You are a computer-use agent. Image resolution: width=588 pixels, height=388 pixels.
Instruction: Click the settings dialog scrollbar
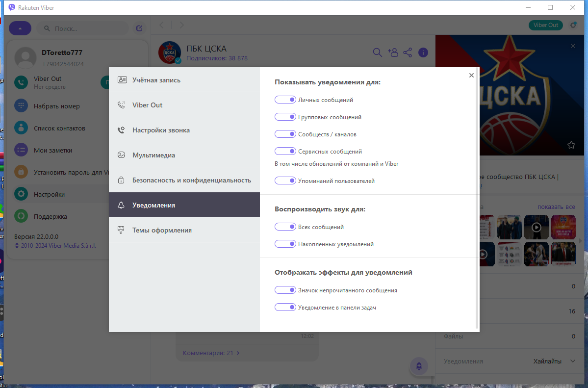[477, 199]
